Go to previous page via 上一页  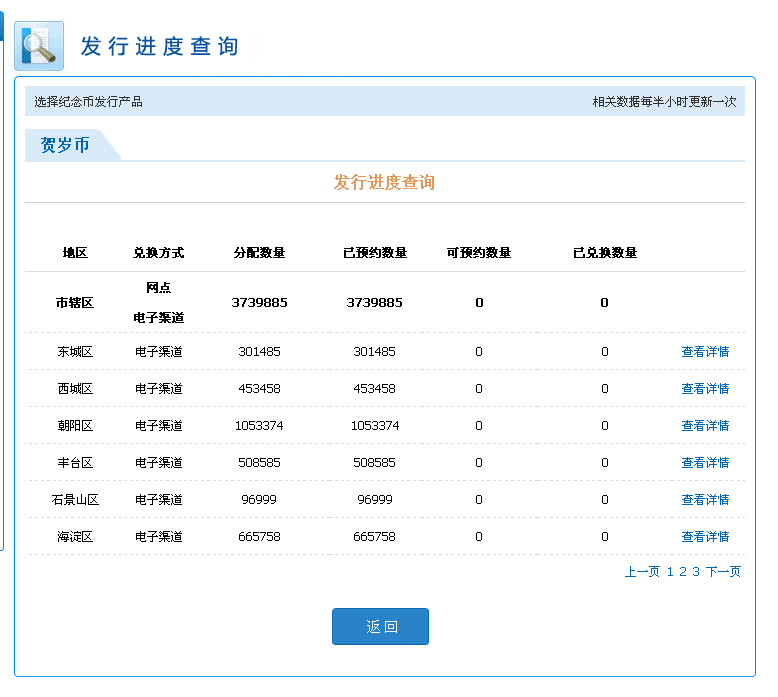(x=642, y=572)
